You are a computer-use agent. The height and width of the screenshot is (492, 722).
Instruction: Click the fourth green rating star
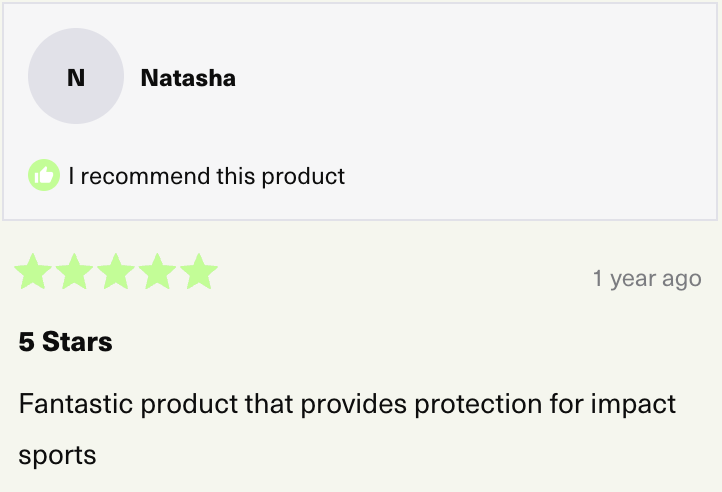pyautogui.click(x=158, y=272)
